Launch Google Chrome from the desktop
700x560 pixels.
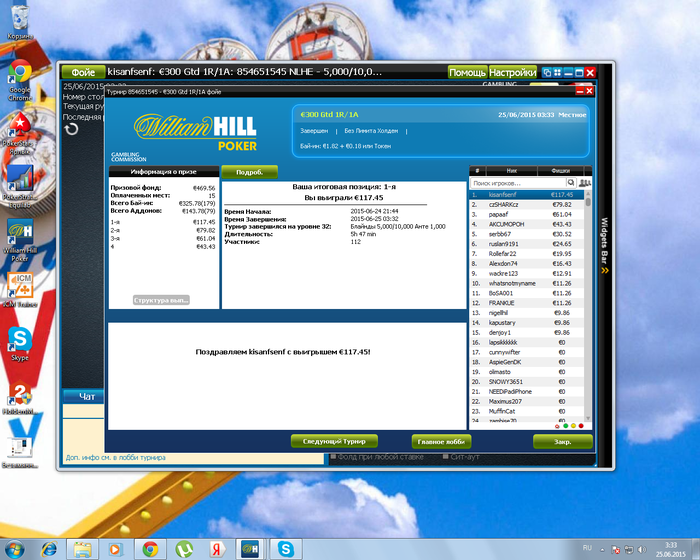point(20,79)
